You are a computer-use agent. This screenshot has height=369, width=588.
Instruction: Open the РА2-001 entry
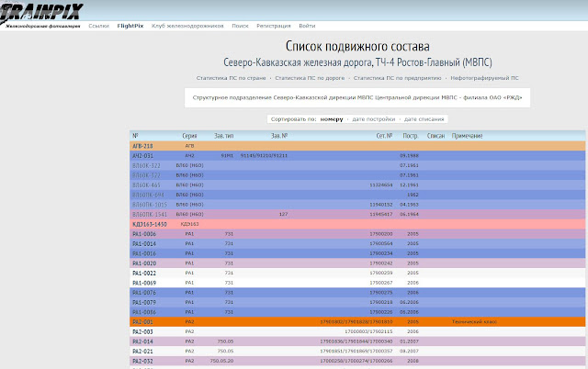point(143,322)
